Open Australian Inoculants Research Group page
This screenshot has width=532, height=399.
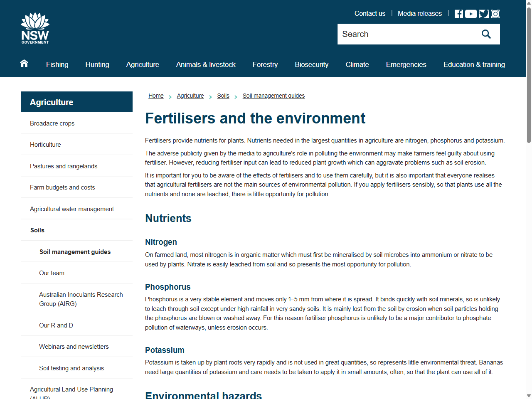(x=81, y=299)
